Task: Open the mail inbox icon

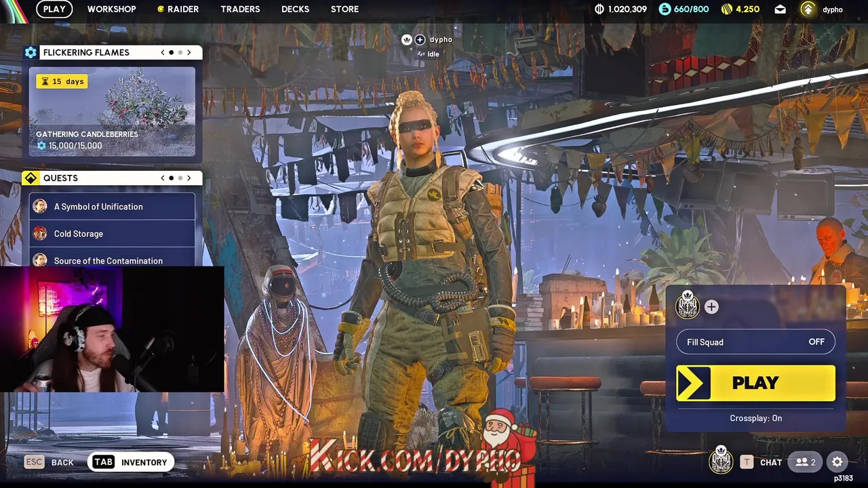Action: (780, 9)
